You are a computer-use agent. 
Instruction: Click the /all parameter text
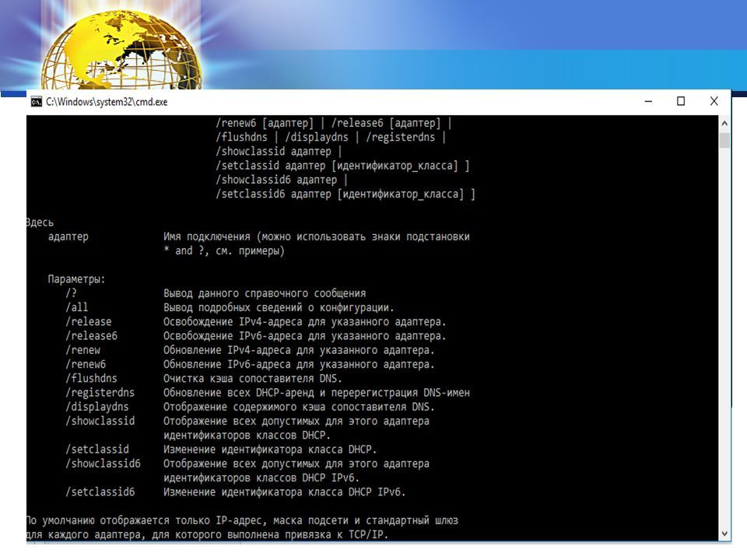coord(77,308)
